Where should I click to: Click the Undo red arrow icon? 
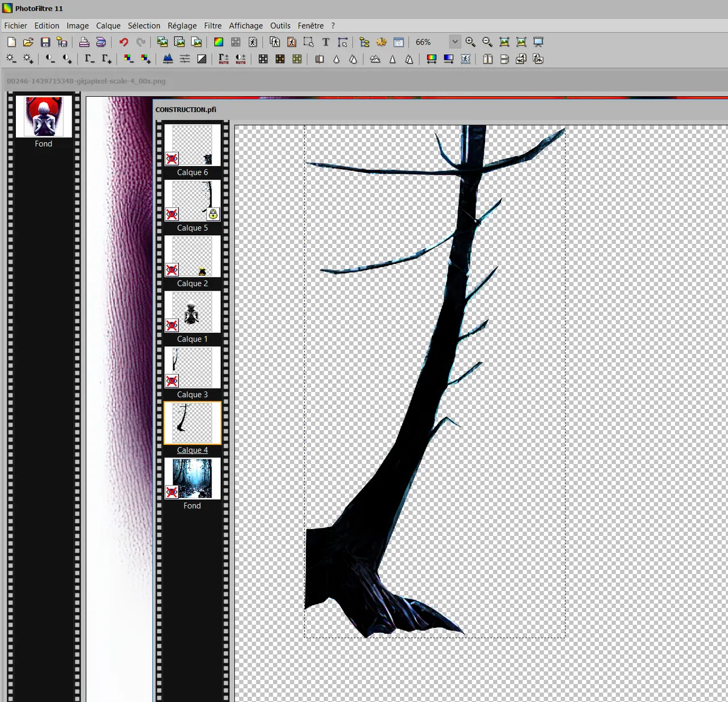(123, 42)
